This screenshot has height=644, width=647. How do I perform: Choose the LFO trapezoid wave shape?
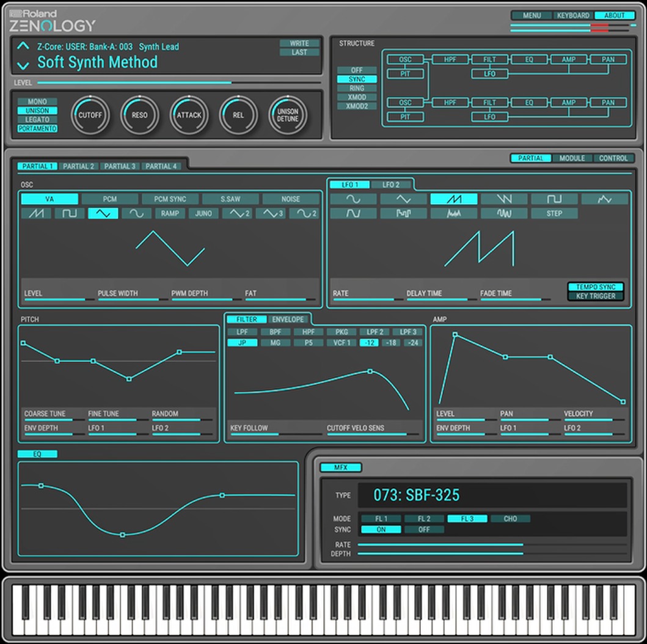pos(353,213)
